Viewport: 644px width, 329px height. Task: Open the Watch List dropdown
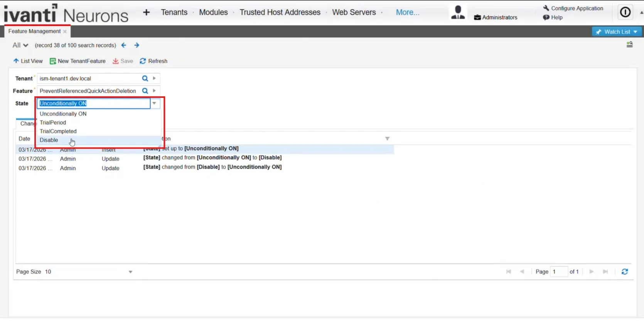pyautogui.click(x=617, y=32)
